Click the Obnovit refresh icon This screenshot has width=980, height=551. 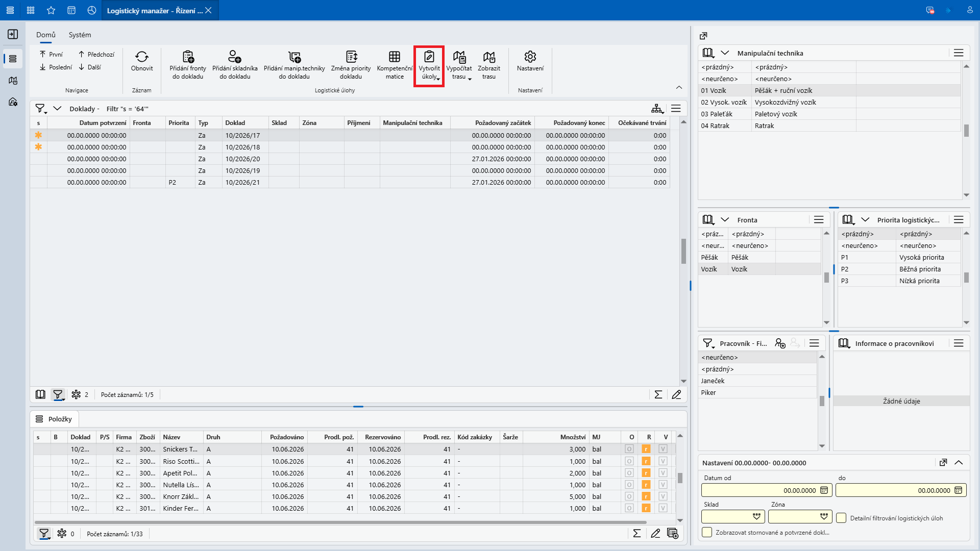pyautogui.click(x=142, y=57)
